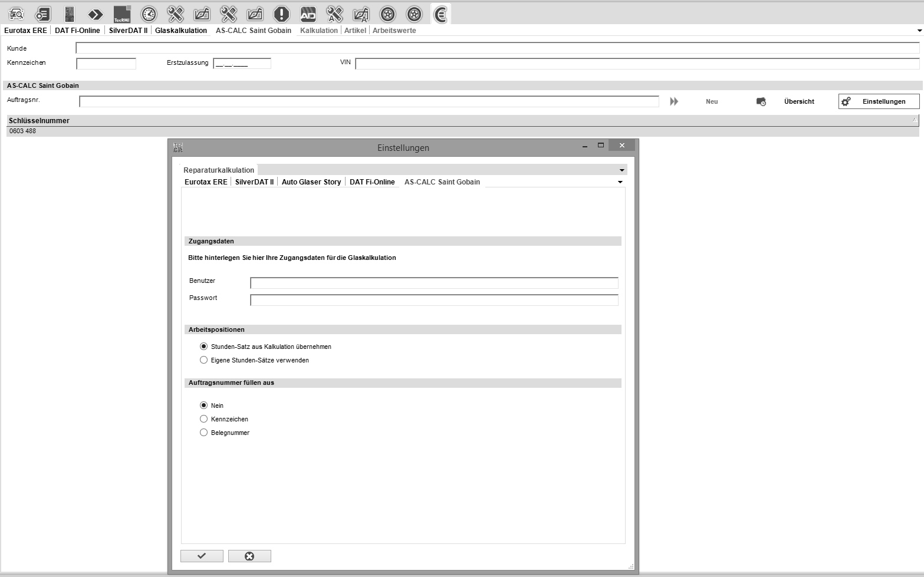Open the DAT book icon in toolbar
Image resolution: width=924 pixels, height=577 pixels.
point(69,14)
